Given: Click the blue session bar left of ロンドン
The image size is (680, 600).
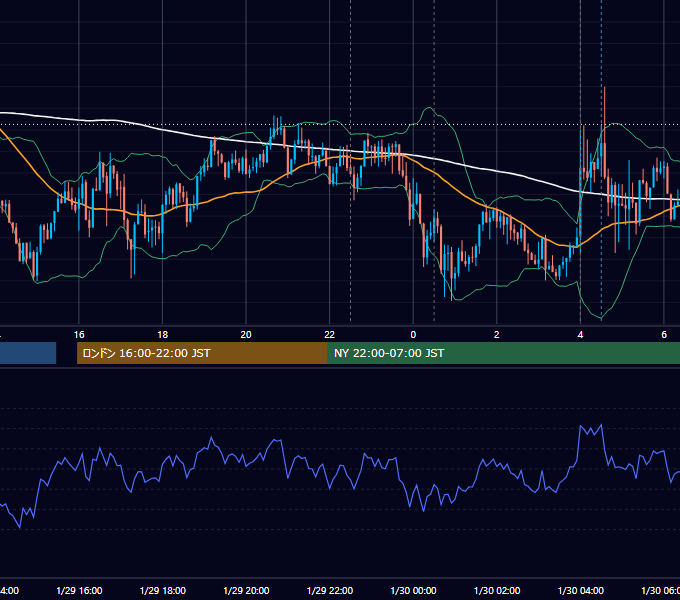Looking at the screenshot, I should point(28,353).
